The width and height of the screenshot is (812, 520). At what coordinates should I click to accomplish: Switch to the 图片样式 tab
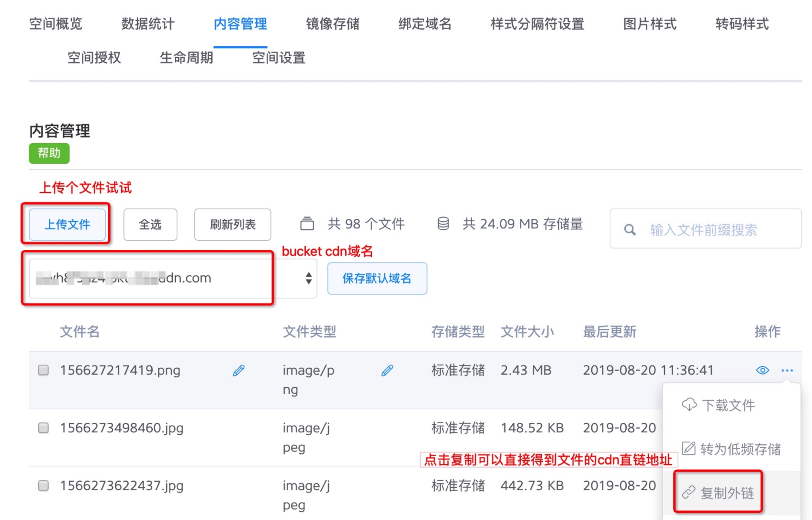(650, 23)
